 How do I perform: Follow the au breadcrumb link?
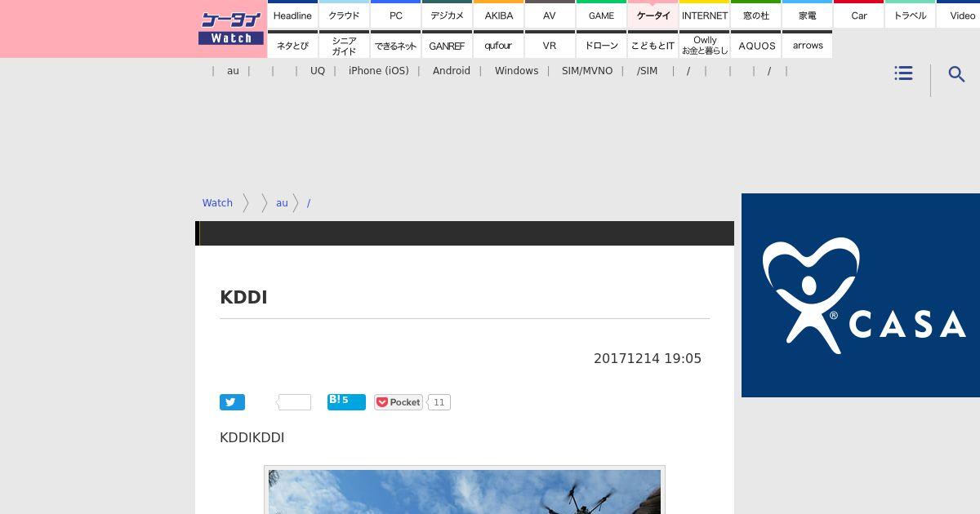(282, 203)
